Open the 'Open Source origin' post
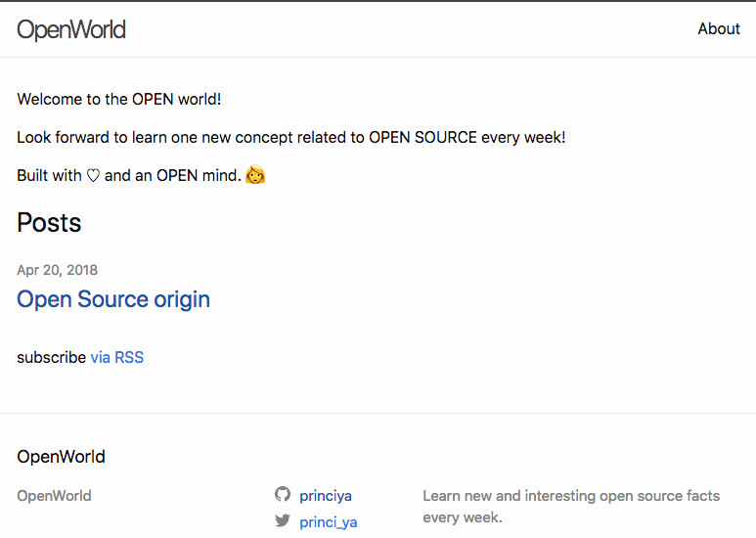Viewport: 756px width, 538px height. point(113,299)
